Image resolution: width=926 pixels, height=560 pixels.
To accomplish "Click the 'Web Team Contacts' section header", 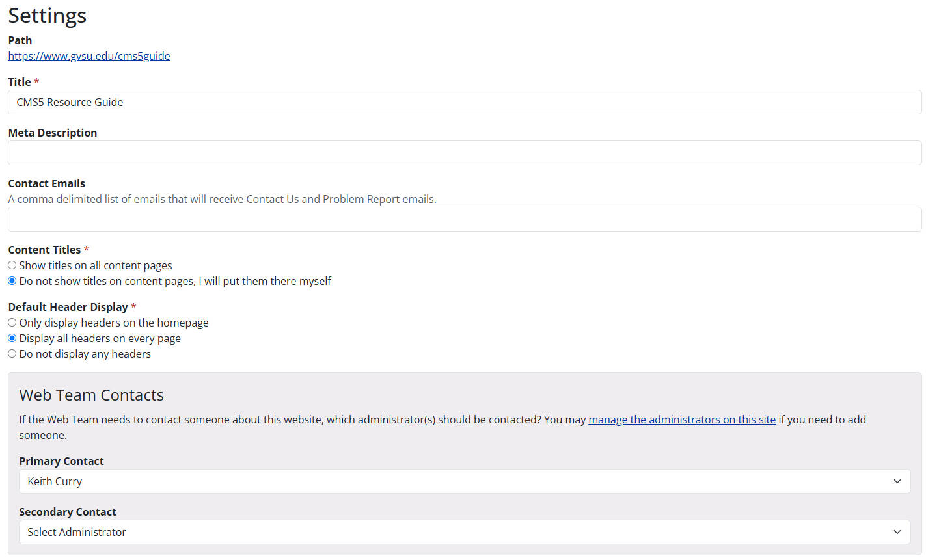I will (x=91, y=395).
